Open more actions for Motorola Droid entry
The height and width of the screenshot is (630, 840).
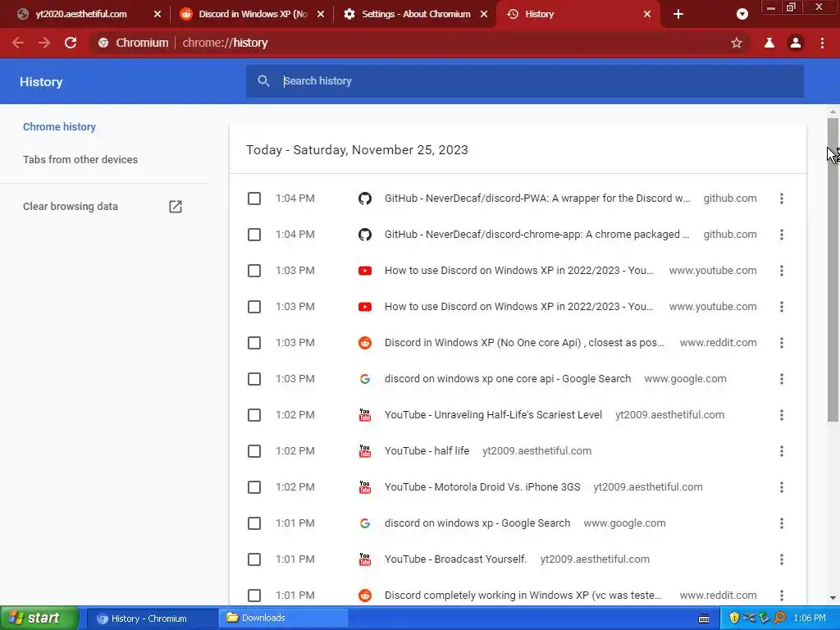coord(782,487)
